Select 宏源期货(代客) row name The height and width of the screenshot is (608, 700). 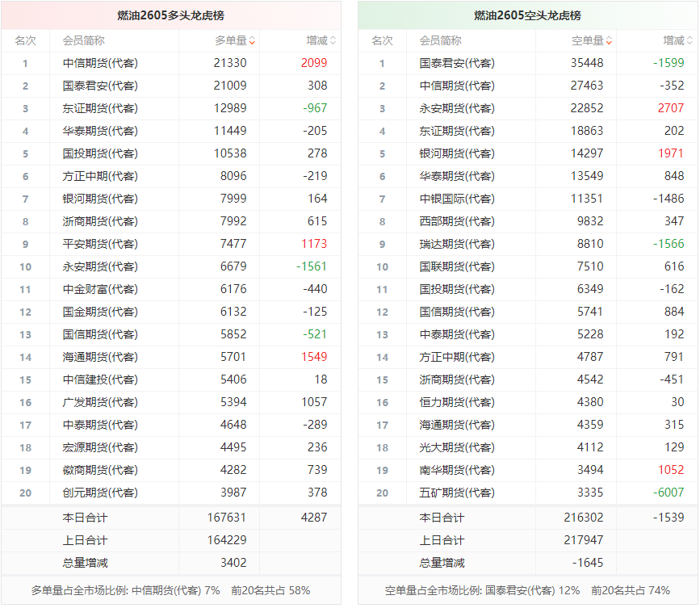100,448
